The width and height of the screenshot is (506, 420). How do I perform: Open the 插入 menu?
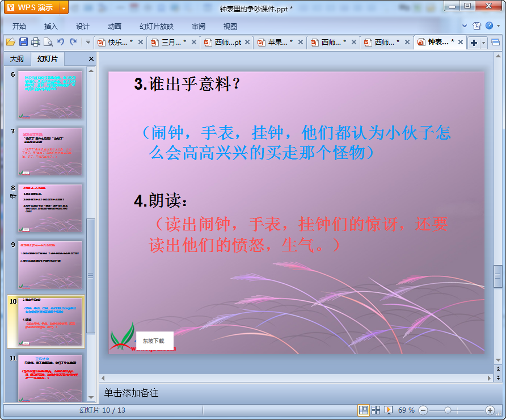50,26
